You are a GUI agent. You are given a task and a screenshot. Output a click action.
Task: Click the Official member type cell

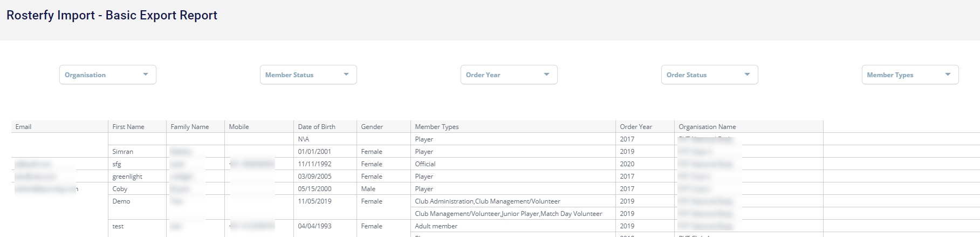click(426, 164)
